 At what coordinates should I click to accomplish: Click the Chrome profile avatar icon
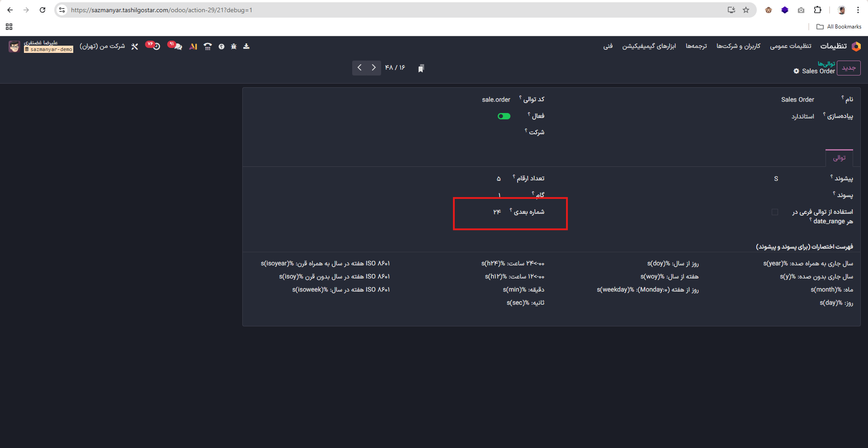(x=841, y=10)
